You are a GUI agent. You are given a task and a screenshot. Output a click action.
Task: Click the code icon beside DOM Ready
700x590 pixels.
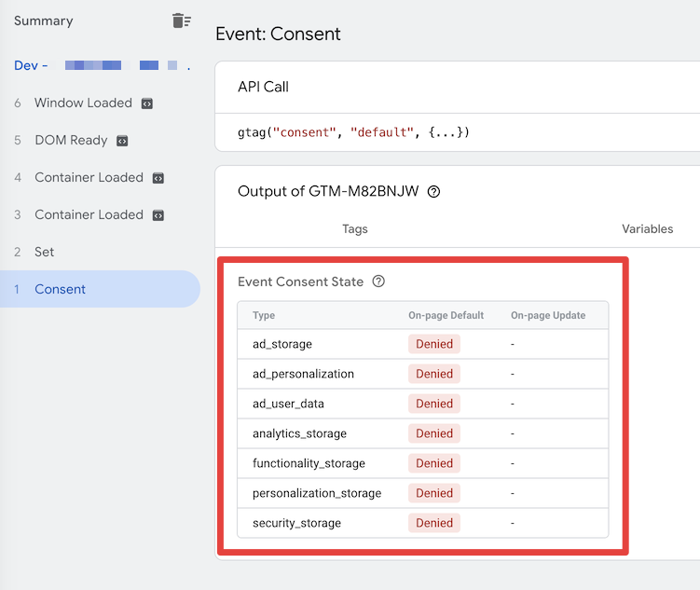122,141
